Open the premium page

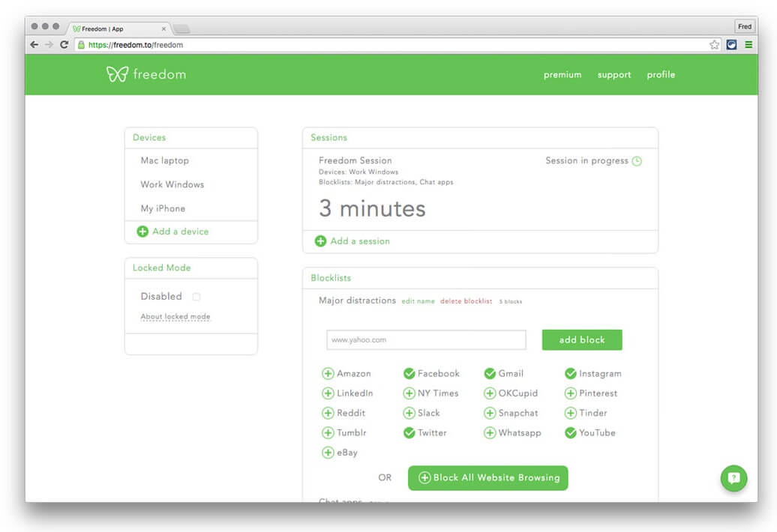coord(562,75)
